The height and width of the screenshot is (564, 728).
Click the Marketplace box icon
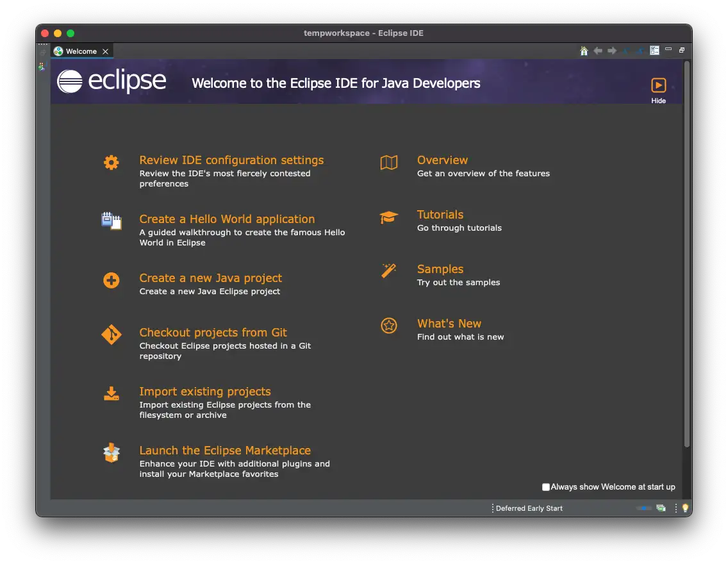111,452
